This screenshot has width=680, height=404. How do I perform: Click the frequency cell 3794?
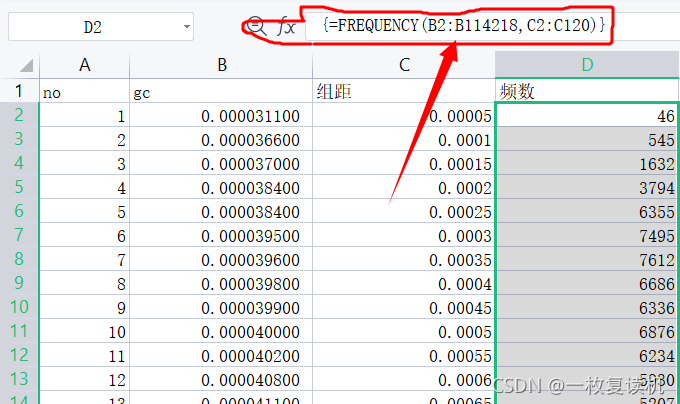[587, 187]
